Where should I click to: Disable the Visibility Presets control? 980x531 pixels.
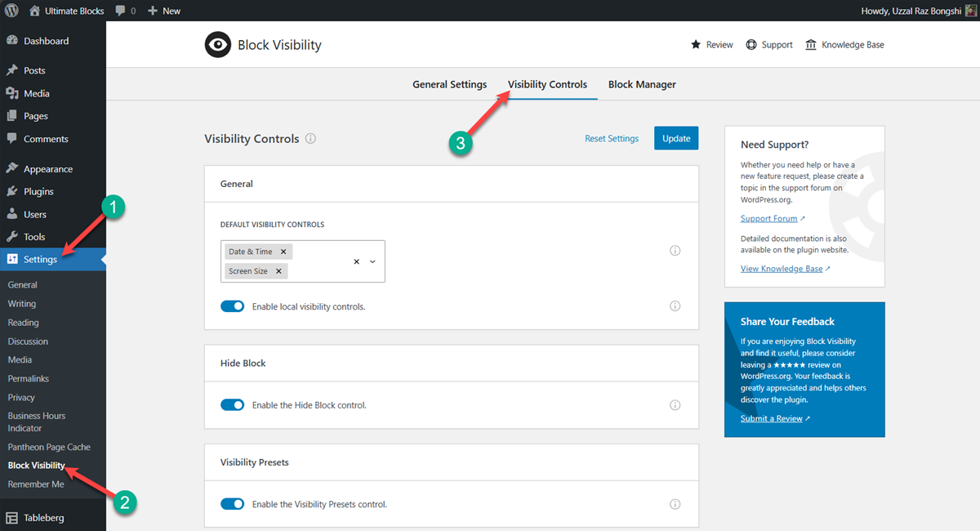point(233,503)
